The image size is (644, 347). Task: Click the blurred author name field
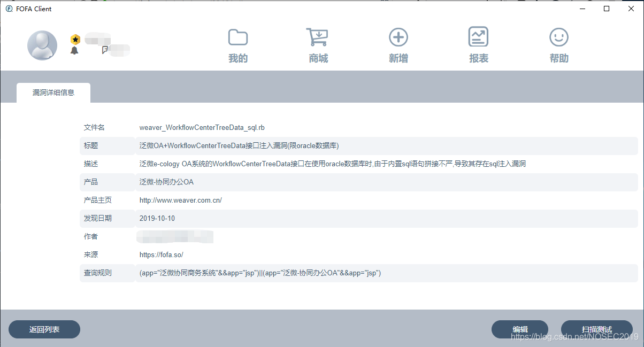click(x=175, y=236)
